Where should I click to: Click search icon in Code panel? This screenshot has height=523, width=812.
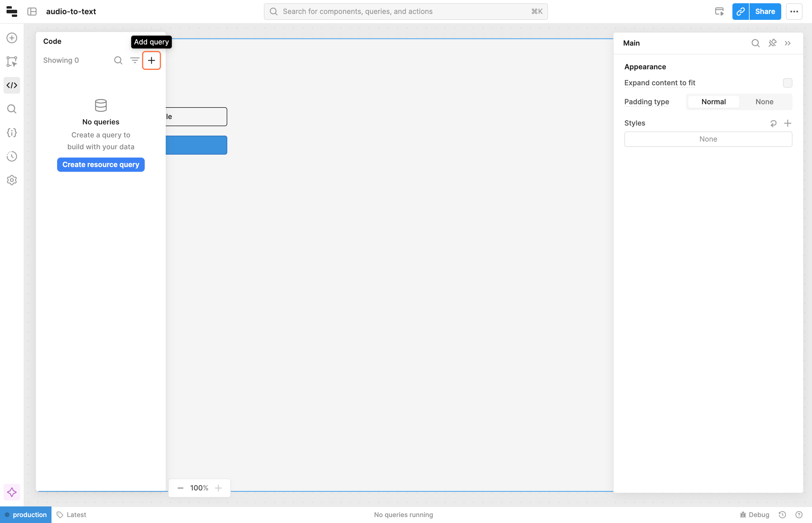pos(118,60)
